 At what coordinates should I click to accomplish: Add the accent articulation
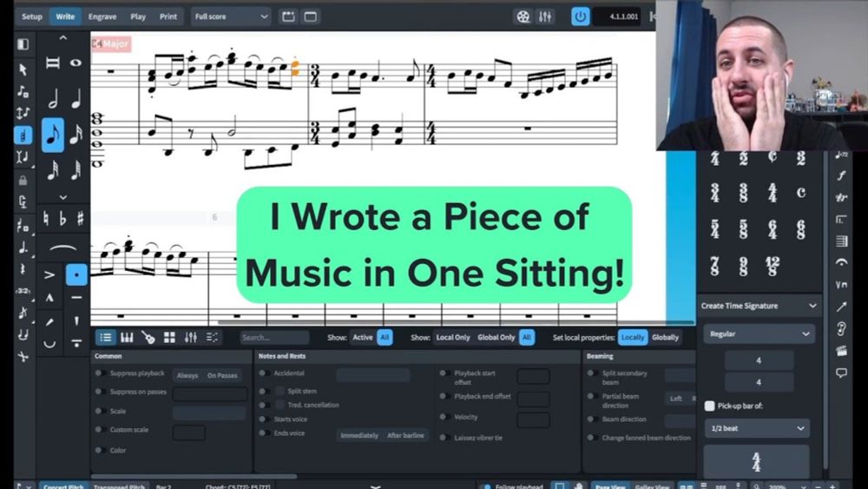click(x=49, y=274)
